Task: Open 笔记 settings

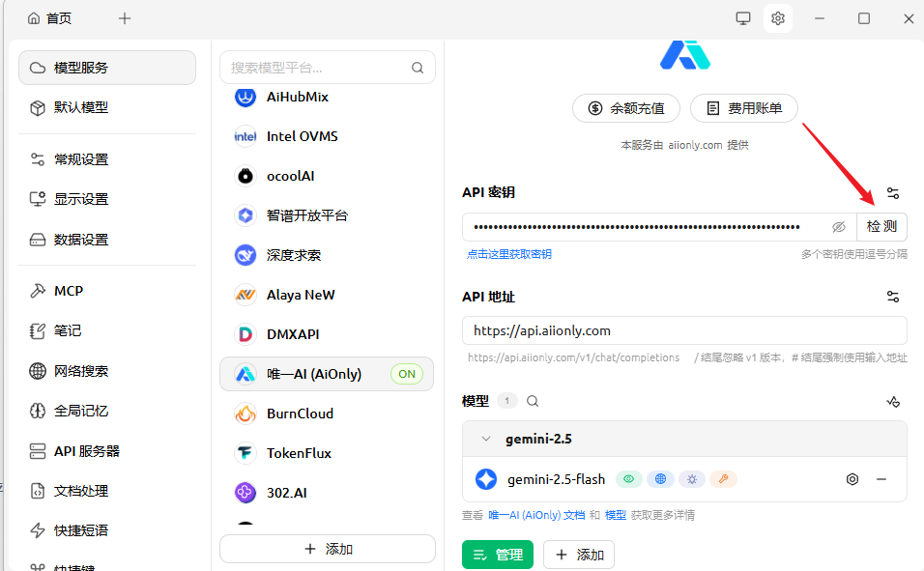Action: coord(107,330)
